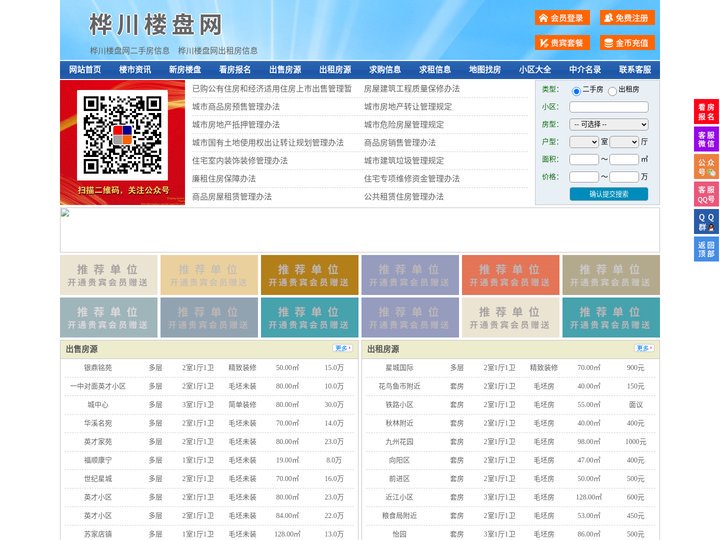The height and width of the screenshot is (540, 720).
Task: Open the 城市商品房预售管理办法 link
Action: click(x=236, y=107)
